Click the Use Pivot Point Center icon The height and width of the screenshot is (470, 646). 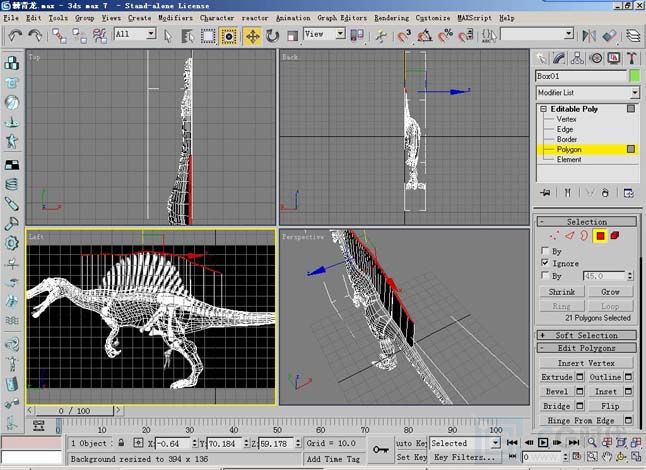pos(357,35)
